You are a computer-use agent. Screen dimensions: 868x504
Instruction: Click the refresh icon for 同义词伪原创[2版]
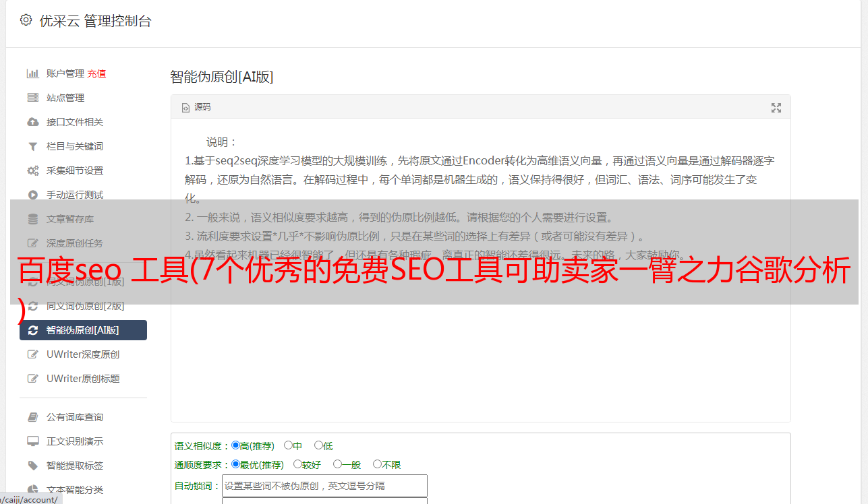pos(32,306)
